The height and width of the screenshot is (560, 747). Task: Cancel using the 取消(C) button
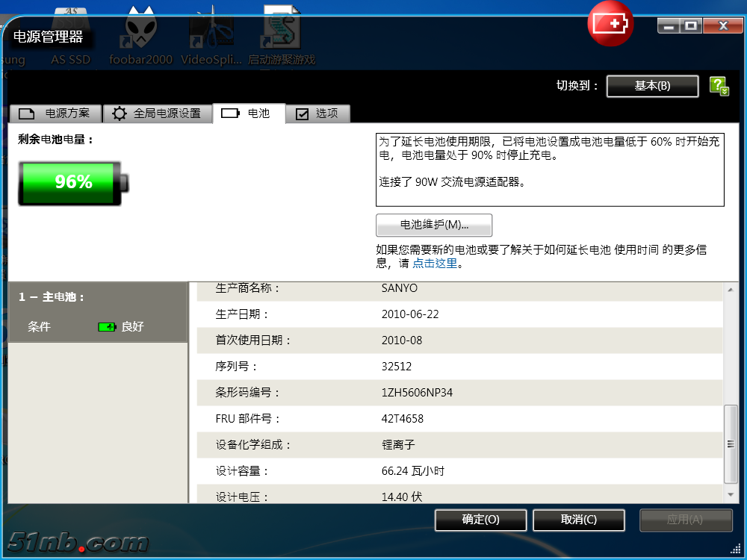(579, 520)
